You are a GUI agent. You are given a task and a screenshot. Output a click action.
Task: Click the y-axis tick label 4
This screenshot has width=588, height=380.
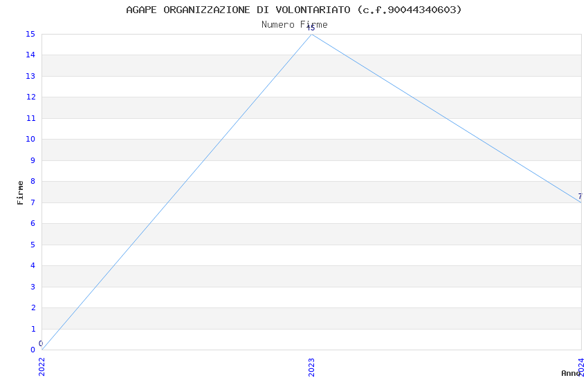point(33,266)
